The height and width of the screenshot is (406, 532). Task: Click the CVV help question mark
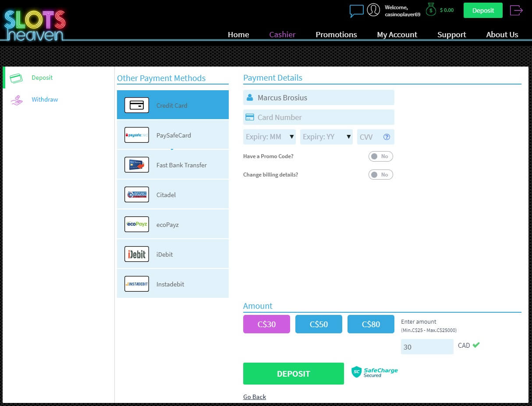tap(387, 137)
